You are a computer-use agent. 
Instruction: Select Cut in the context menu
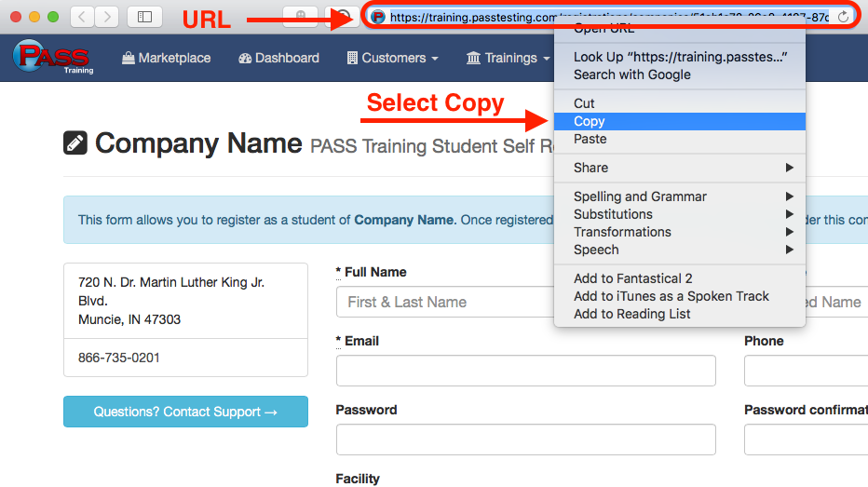[680, 103]
